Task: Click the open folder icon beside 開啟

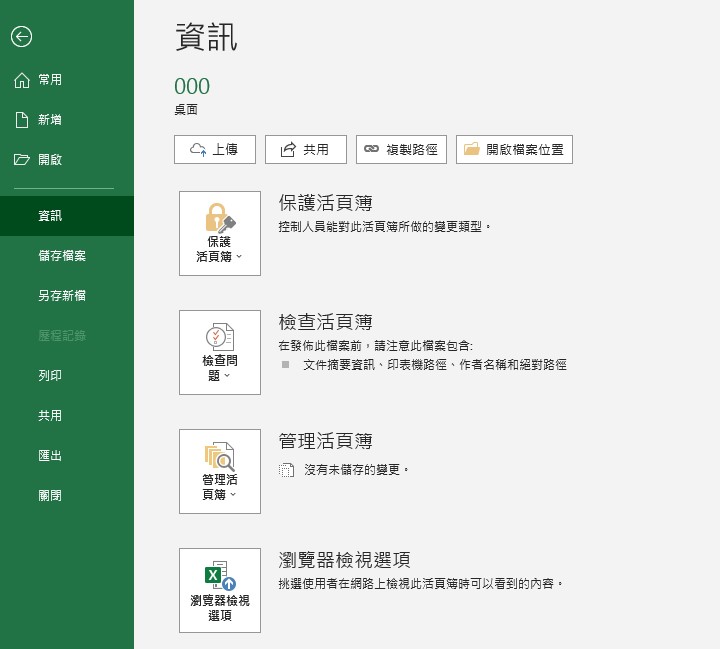Action: point(22,160)
